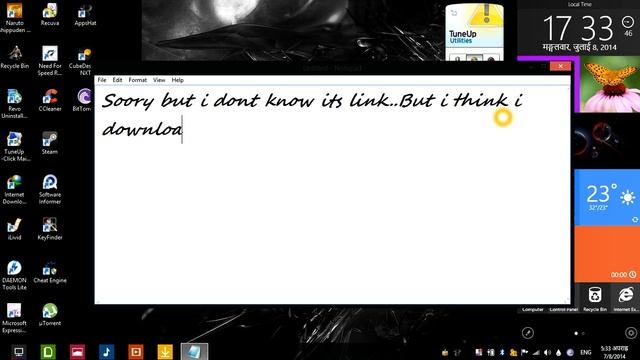The image size is (640, 360).
Task: Click the volume tray icon
Action: coord(547,352)
